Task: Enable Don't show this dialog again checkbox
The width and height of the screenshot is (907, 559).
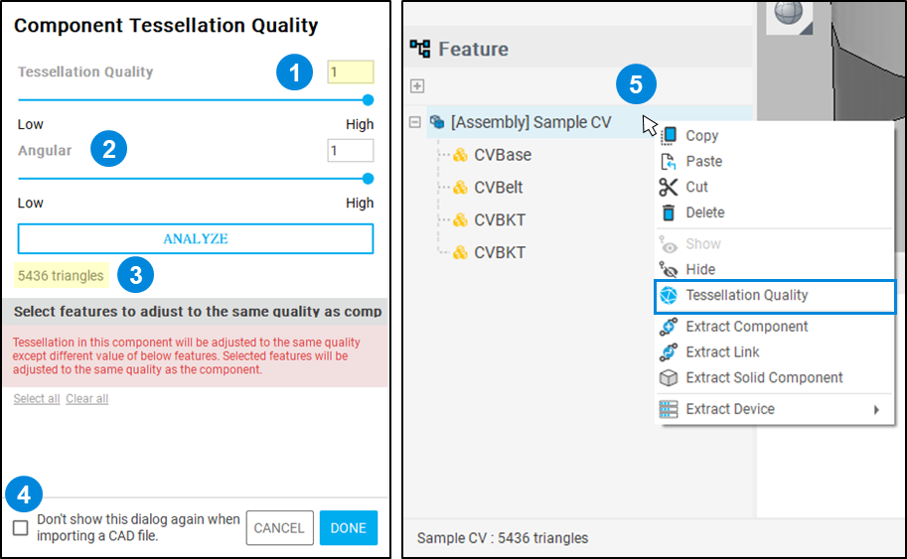Action: tap(21, 528)
